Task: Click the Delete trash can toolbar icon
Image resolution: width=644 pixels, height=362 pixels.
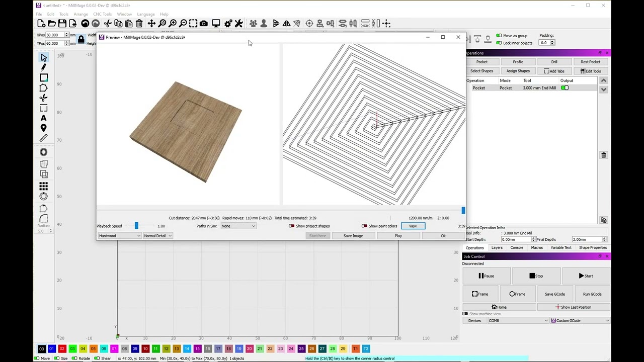Action: 139,24
